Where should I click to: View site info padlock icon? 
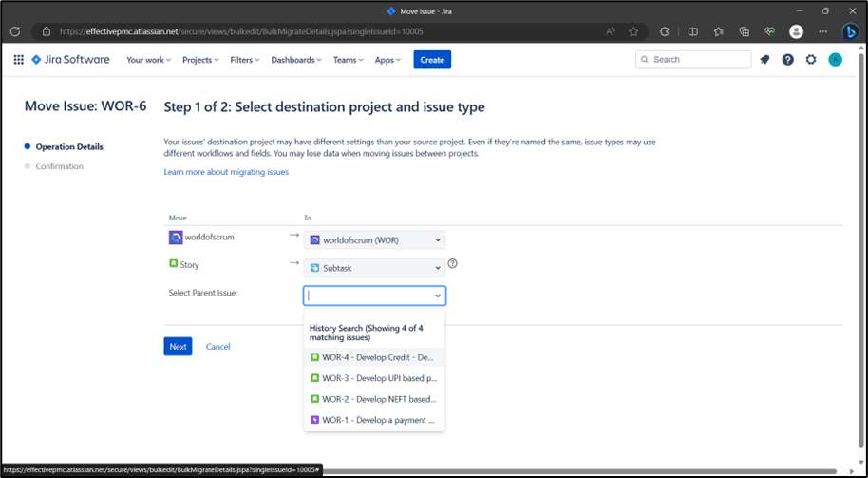47,31
